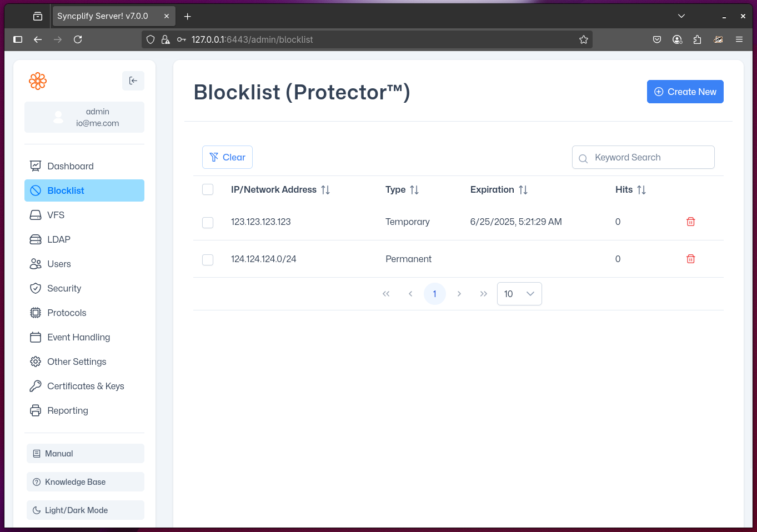Open Certificates & Keys via key icon
The width and height of the screenshot is (757, 532).
[35, 386]
